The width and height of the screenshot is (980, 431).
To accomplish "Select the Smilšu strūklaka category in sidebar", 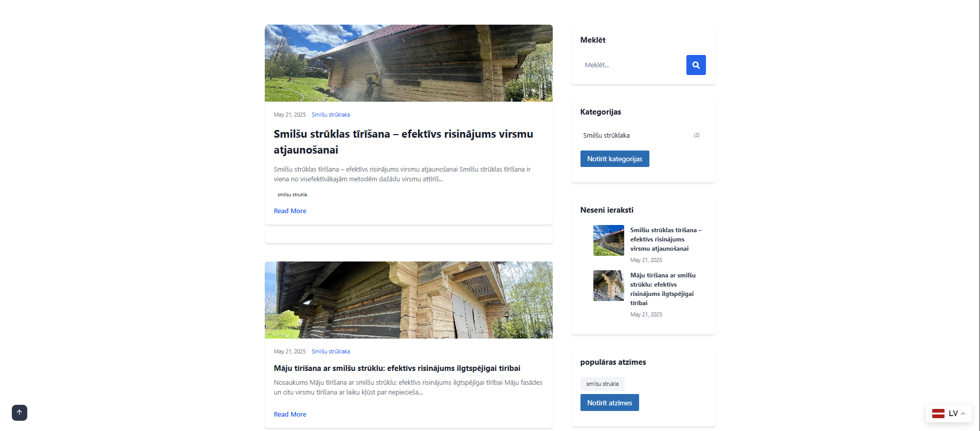I will [606, 136].
